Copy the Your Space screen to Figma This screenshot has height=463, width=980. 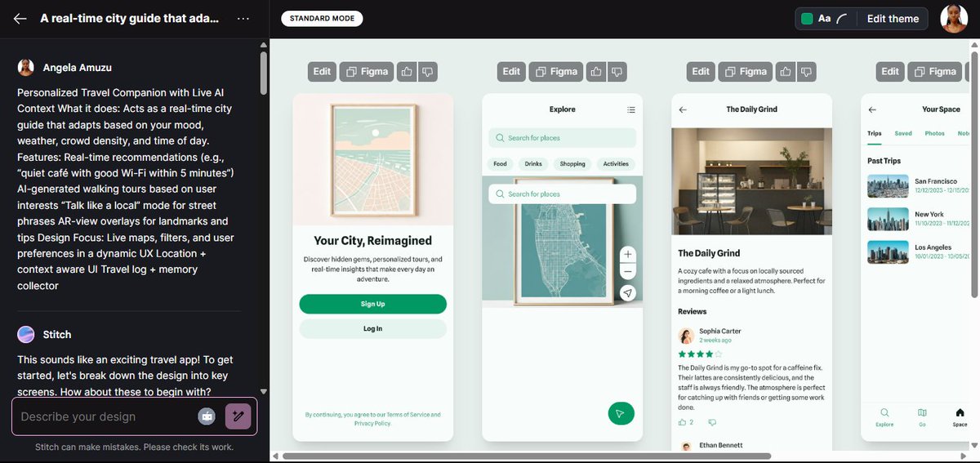coord(935,72)
